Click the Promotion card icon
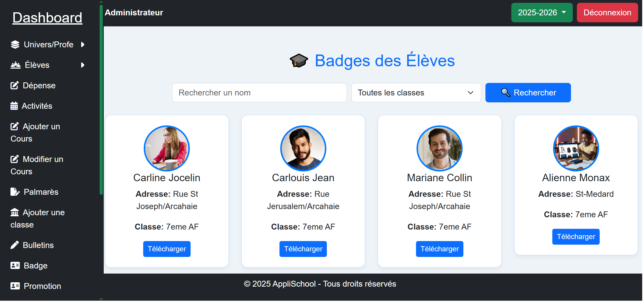 [x=15, y=286]
